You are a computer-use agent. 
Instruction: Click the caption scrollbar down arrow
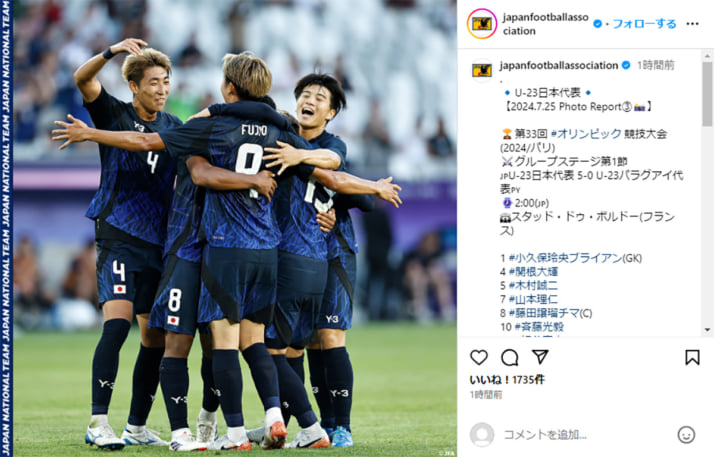point(707,330)
